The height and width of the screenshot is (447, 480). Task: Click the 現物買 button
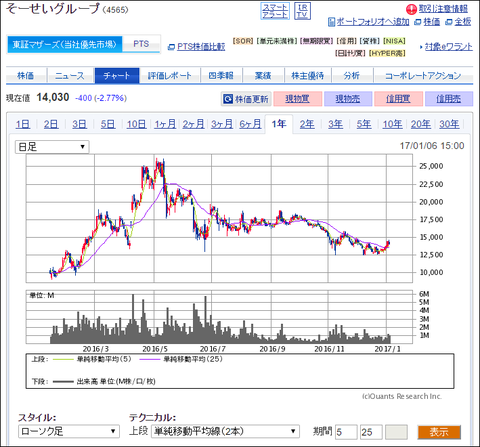[x=298, y=99]
